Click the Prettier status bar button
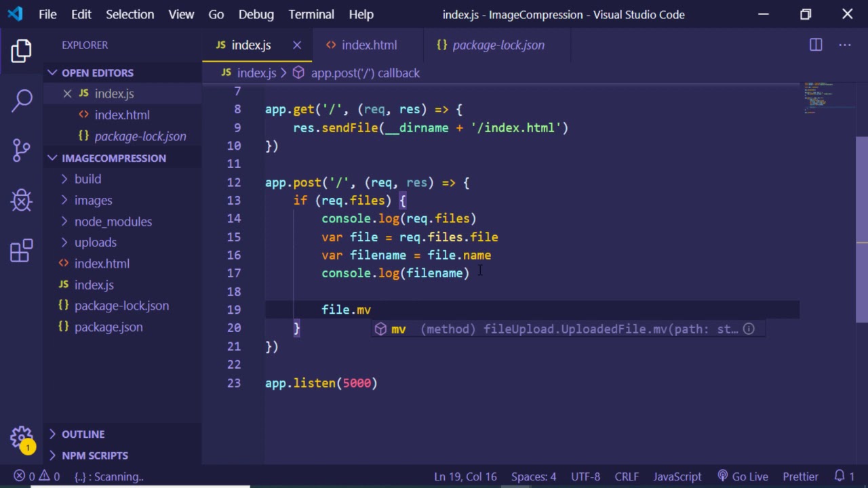Viewport: 868px width, 488px height. coord(800,476)
